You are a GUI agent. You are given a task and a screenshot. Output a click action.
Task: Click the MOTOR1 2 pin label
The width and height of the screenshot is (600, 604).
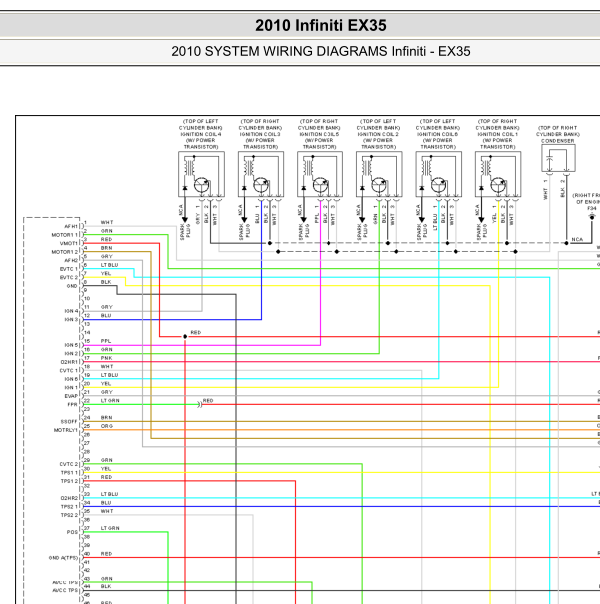[65, 252]
